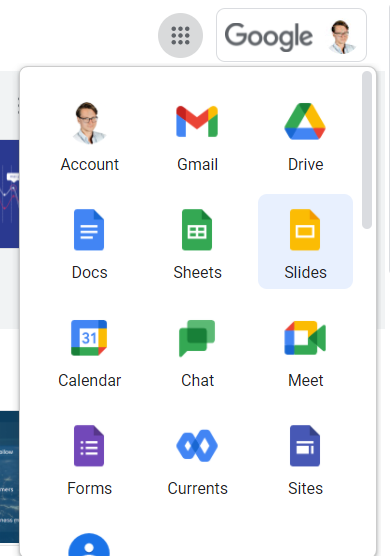Launch the Google Chat icon
390x556 pixels.
point(197,338)
